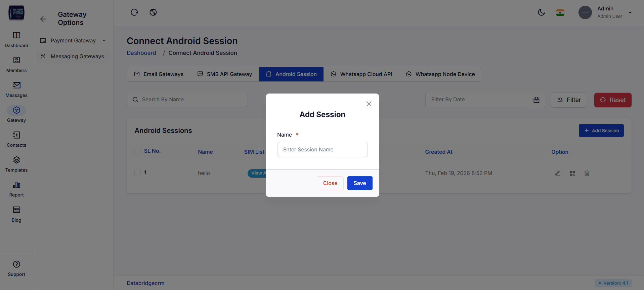The height and width of the screenshot is (290, 644).
Task: Click the refresh icon in the top bar
Action: pyautogui.click(x=134, y=12)
